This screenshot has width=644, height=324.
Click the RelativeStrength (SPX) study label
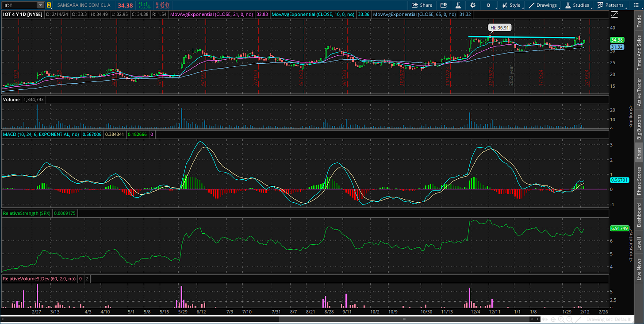(x=27, y=213)
